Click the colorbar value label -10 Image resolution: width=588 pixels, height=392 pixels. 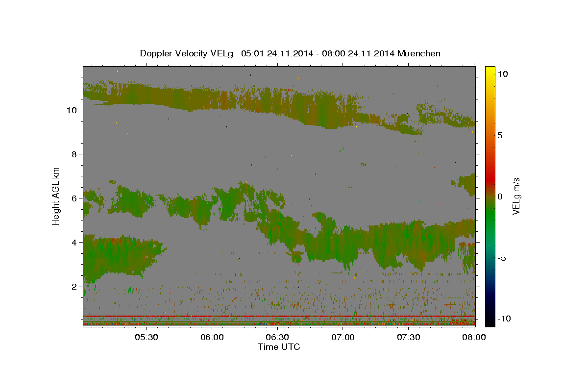point(504,318)
